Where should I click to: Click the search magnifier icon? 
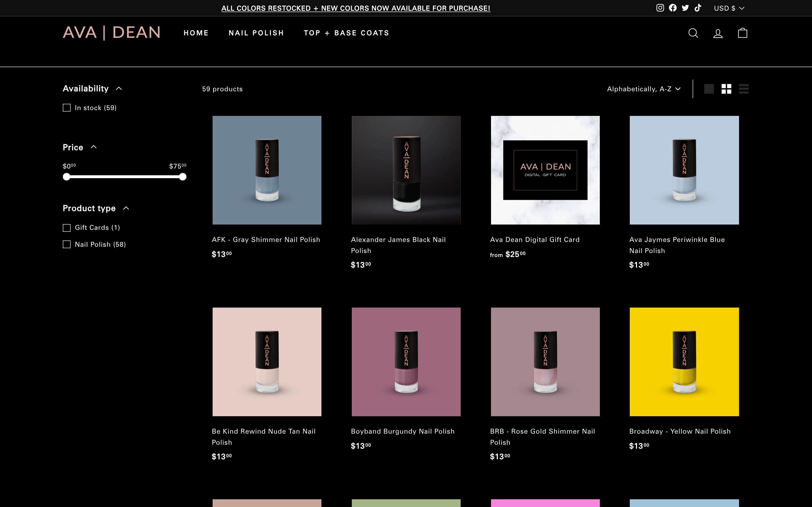click(693, 33)
